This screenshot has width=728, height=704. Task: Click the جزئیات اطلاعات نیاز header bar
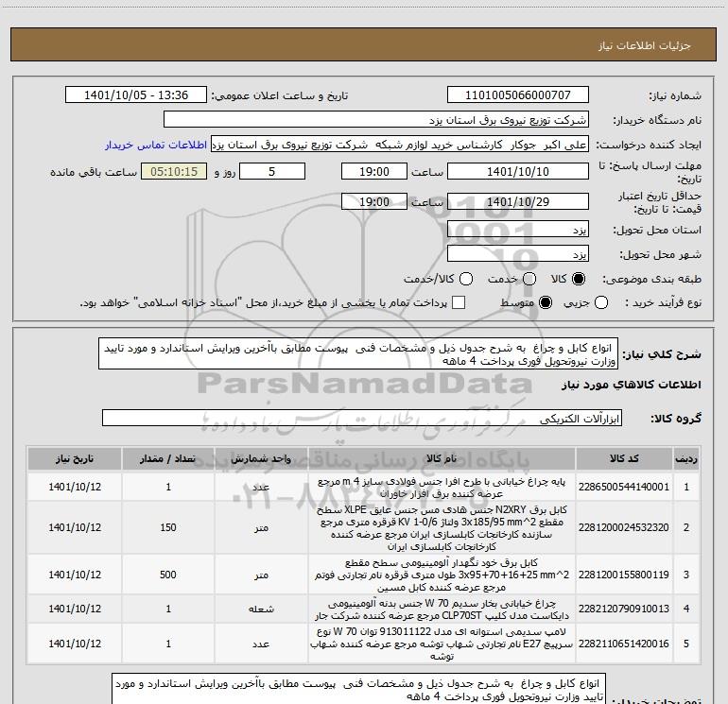364,44
